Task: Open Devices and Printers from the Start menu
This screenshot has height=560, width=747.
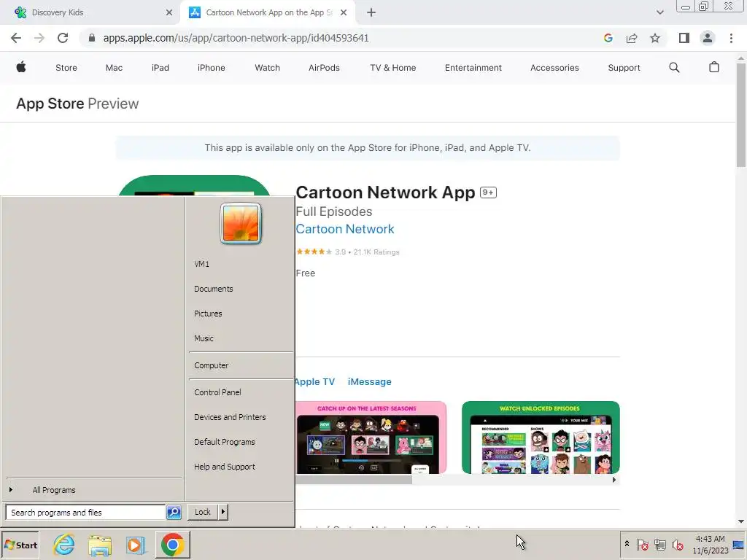Action: coord(230,416)
